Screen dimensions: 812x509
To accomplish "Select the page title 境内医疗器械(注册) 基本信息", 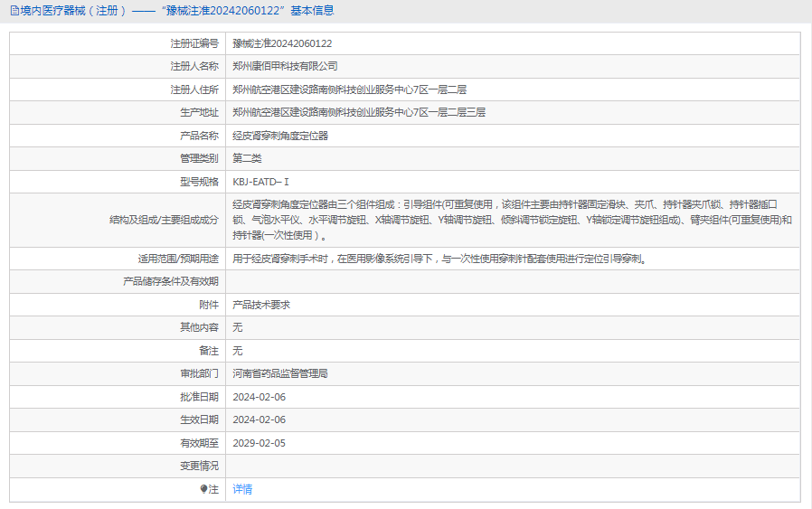I will coord(177,10).
